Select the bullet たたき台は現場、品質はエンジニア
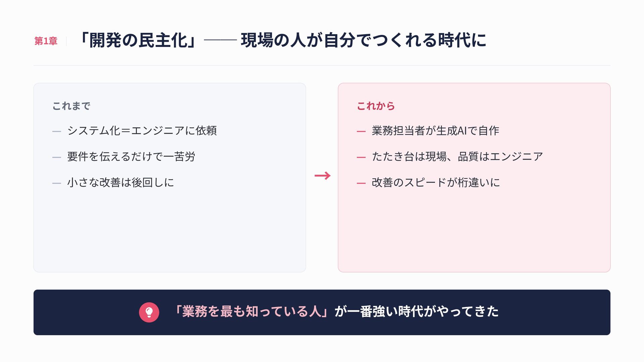The image size is (644, 362). (457, 157)
